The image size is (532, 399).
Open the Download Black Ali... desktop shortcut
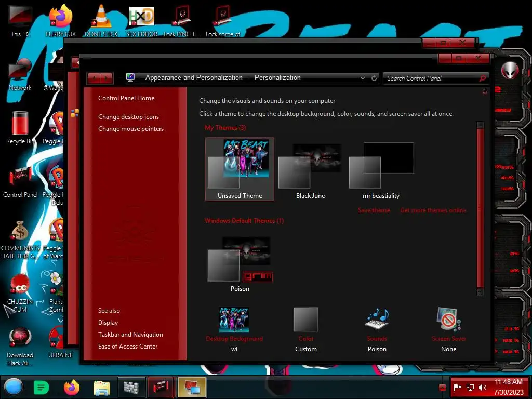pos(20,346)
